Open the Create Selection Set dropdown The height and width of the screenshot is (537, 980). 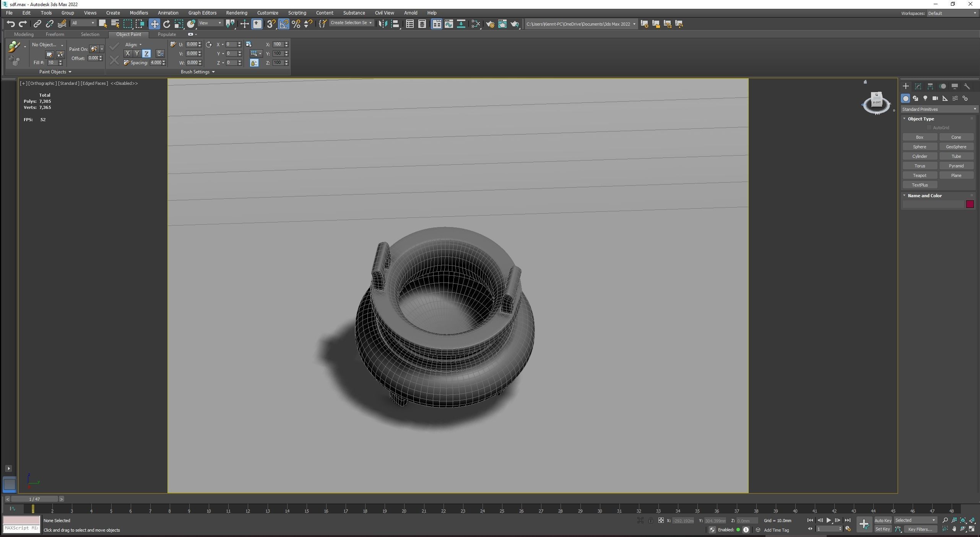[x=351, y=23]
